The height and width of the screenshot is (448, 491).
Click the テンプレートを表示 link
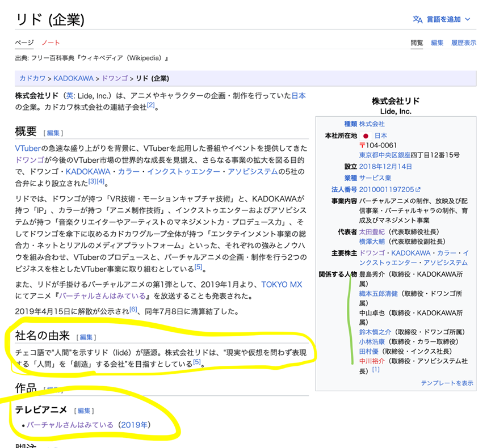[x=447, y=383]
